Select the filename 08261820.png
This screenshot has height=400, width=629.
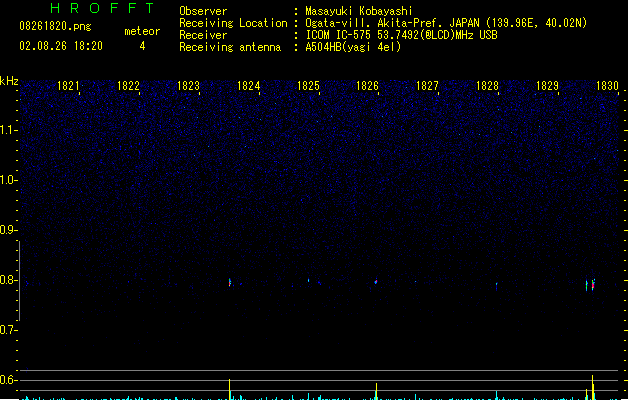point(55,26)
